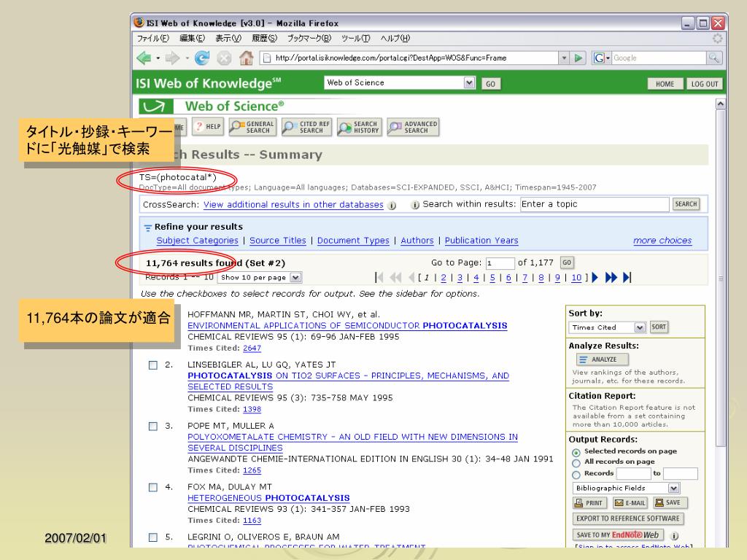Screen dimensions: 747x560
Task: Open the ヘルプ(H) menu
Action: tap(395, 38)
